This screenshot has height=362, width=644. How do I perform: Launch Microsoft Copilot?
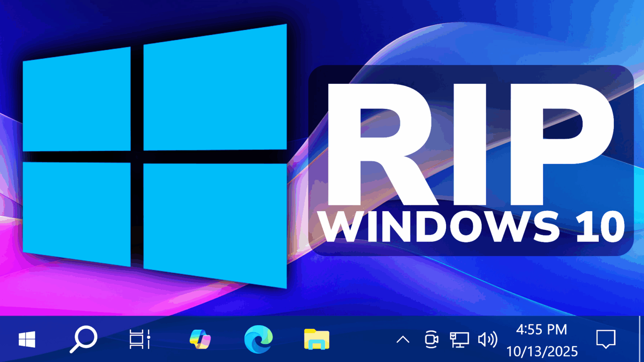(x=200, y=339)
